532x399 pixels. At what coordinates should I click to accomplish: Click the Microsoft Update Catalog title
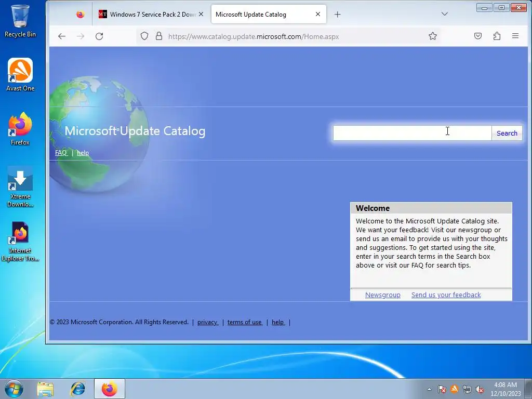[135, 131]
